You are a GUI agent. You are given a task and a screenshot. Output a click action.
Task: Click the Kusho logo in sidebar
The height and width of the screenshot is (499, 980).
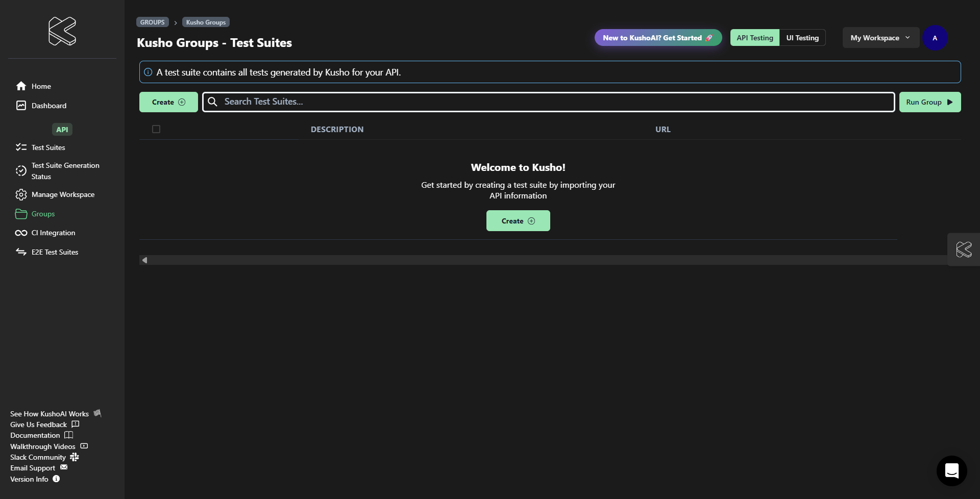[x=62, y=31]
